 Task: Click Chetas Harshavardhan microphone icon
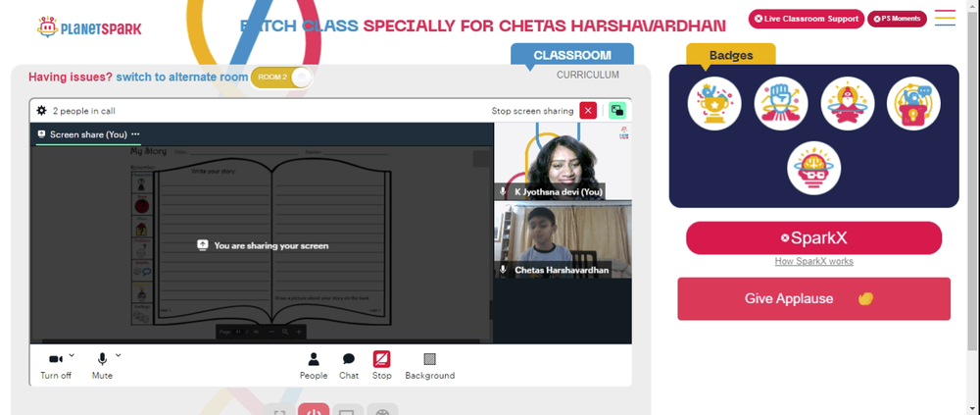click(x=503, y=270)
